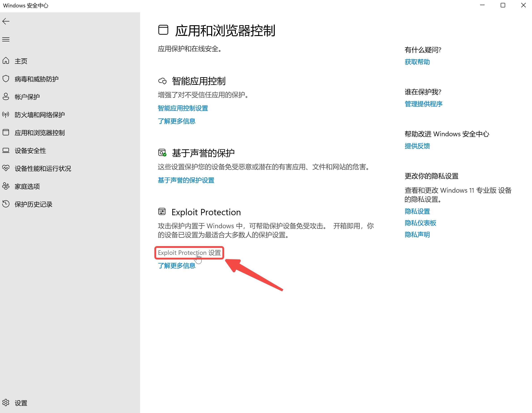Click the 基于声誉的保护 section heading
The image size is (532, 413).
pyautogui.click(x=203, y=153)
